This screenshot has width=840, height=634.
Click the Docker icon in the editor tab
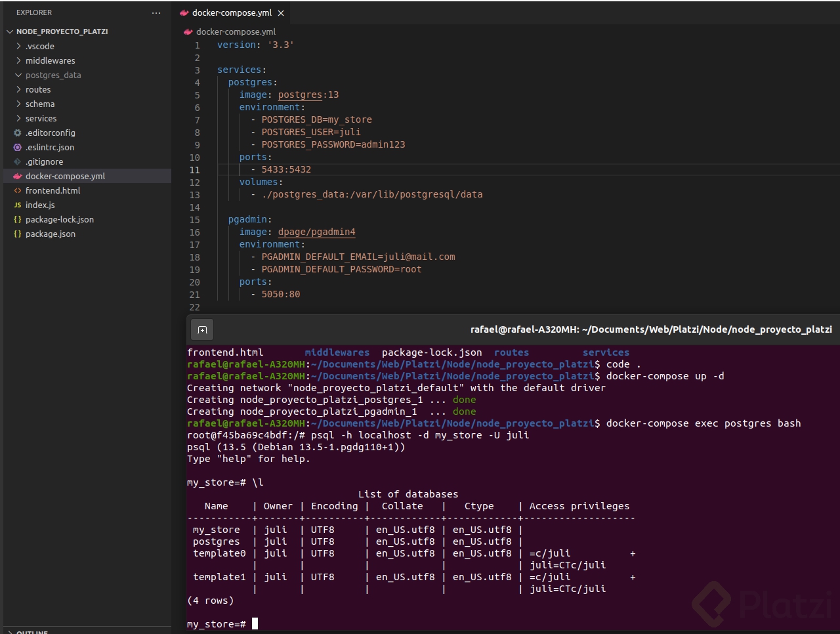(x=184, y=12)
